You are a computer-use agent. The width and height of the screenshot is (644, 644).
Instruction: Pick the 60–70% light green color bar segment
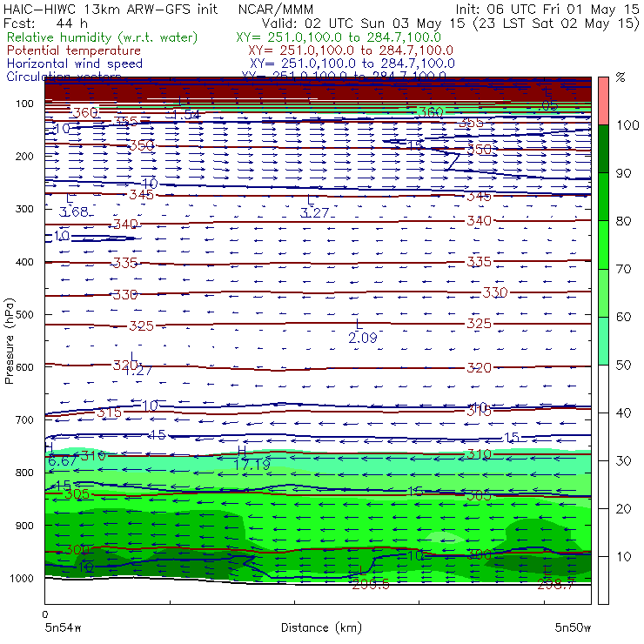coord(603,292)
